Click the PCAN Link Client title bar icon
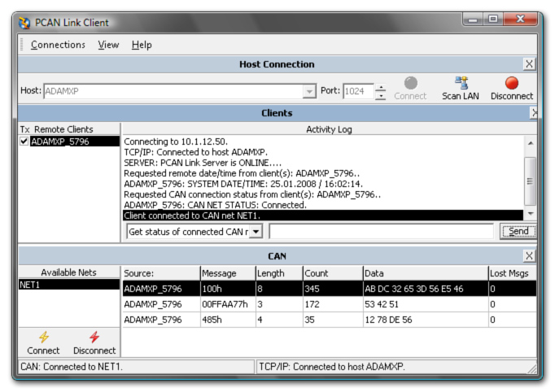The image size is (555, 392). point(24,23)
